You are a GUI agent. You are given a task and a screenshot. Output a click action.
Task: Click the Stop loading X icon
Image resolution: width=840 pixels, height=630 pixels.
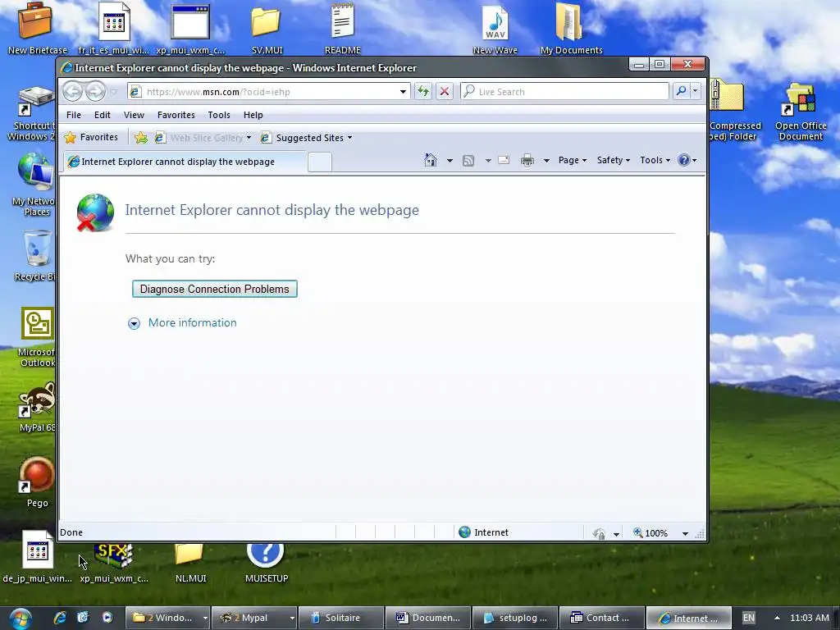(x=444, y=92)
